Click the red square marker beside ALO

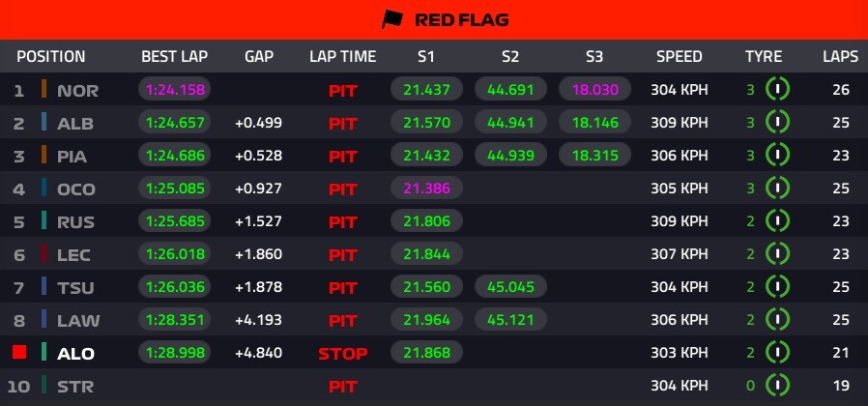click(16, 353)
